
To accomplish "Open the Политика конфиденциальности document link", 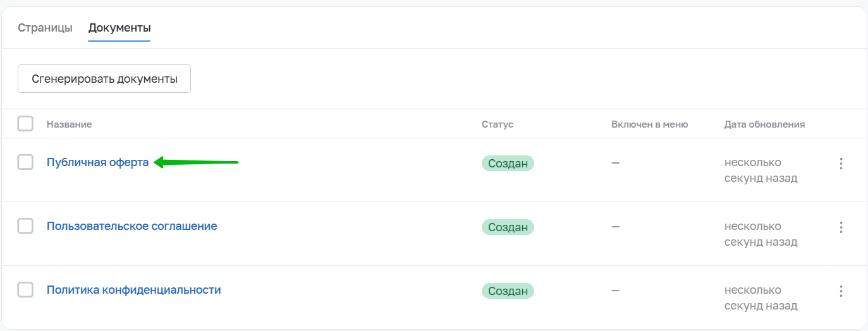I will [x=133, y=290].
